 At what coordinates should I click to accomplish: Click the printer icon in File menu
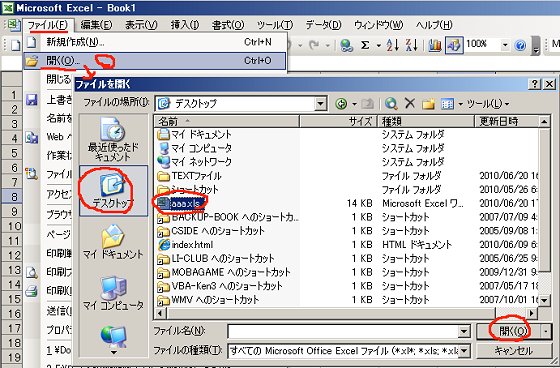pyautogui.click(x=31, y=291)
